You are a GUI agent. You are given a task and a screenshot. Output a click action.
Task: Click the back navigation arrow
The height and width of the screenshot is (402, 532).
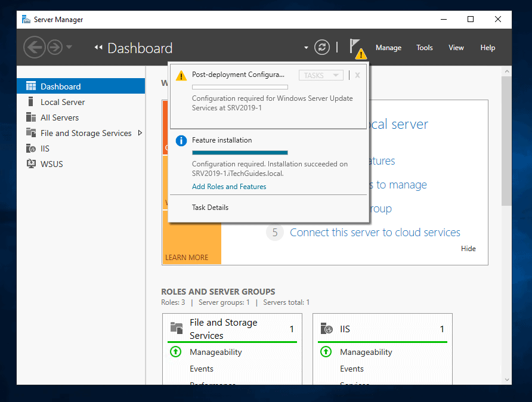(x=34, y=47)
